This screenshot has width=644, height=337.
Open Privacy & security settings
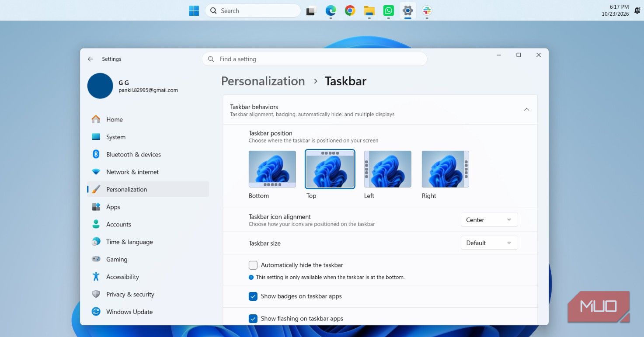click(148, 294)
